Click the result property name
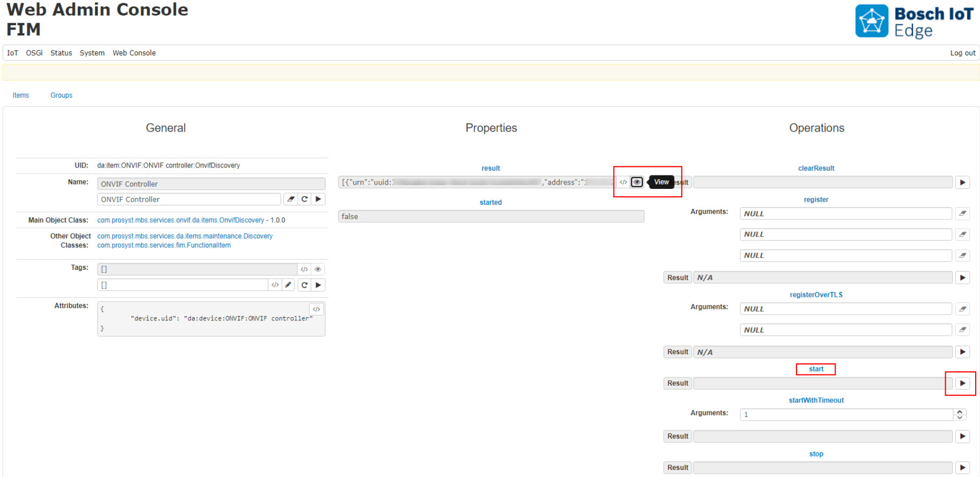Viewport: 980px width, 477px height. (491, 168)
